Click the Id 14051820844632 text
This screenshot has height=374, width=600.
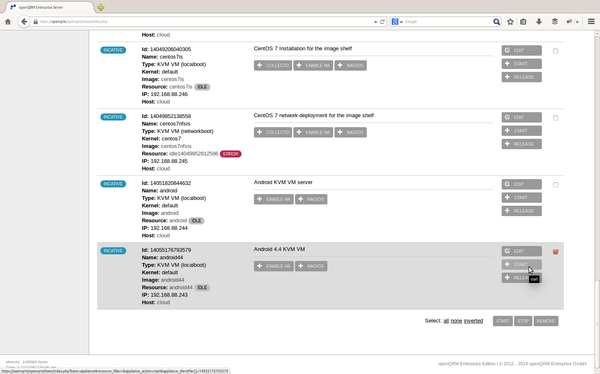171,183
